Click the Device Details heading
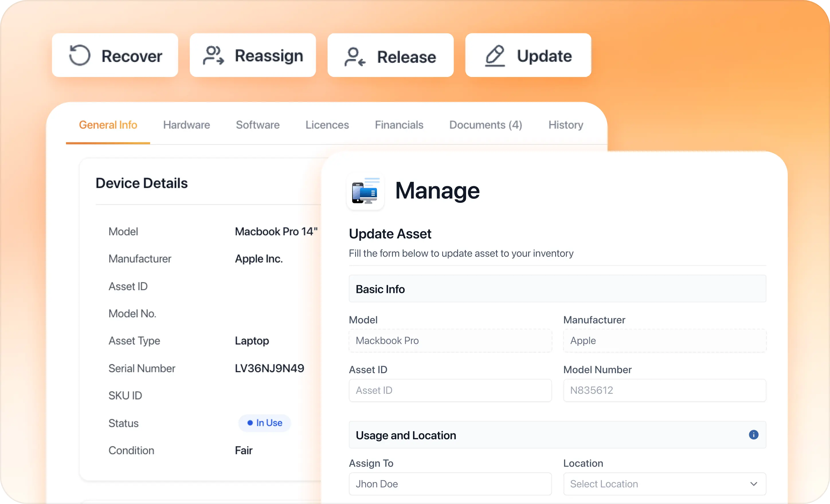The image size is (830, 504). coord(142,183)
